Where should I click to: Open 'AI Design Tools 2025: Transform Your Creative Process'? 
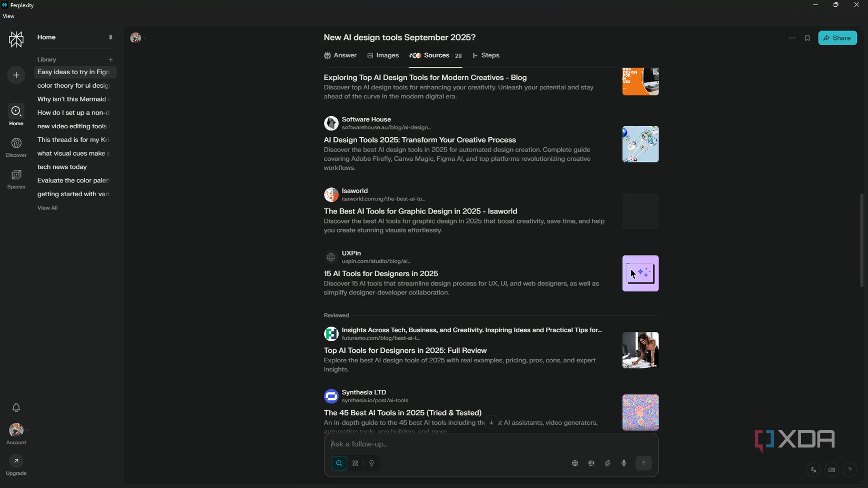[x=420, y=140]
